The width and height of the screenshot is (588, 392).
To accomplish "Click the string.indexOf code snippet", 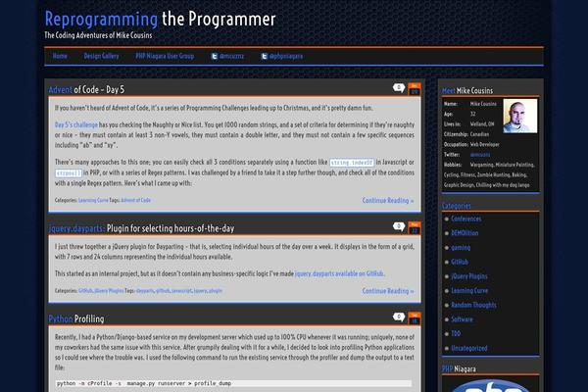I will point(352,163).
